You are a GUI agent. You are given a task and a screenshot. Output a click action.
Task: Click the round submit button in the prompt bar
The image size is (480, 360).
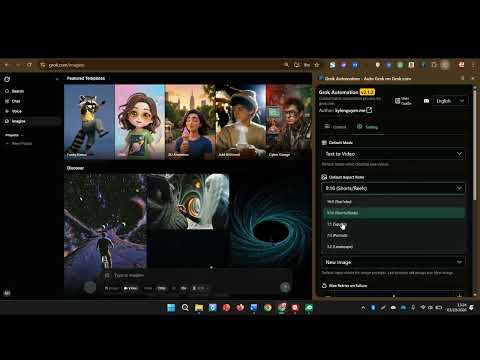[285, 287]
